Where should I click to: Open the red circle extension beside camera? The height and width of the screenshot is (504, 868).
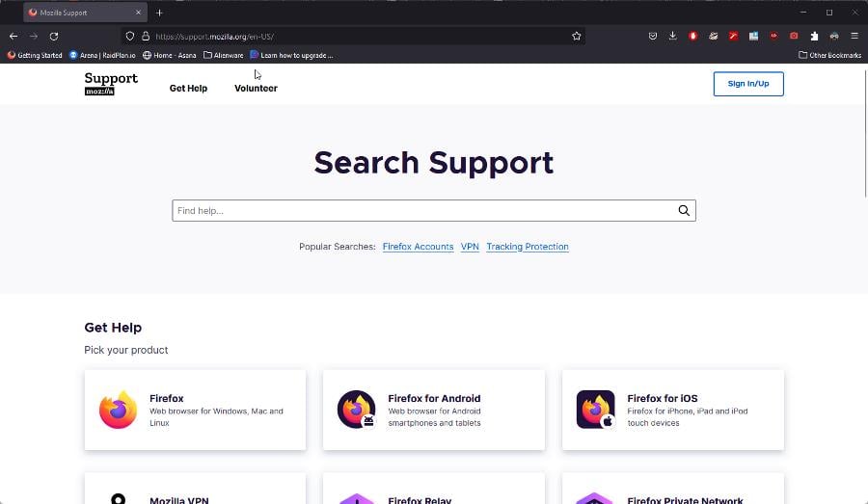click(773, 36)
